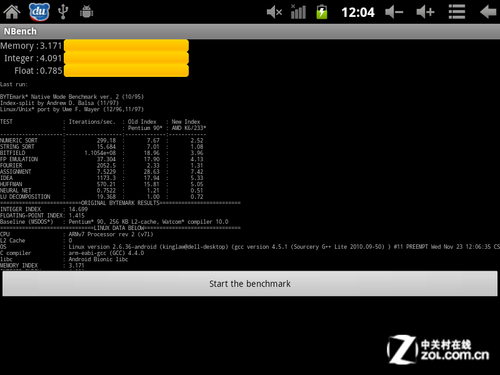The width and height of the screenshot is (500, 375).
Task: Click the CPU ARMv7 Processor line
Action: click(77, 234)
